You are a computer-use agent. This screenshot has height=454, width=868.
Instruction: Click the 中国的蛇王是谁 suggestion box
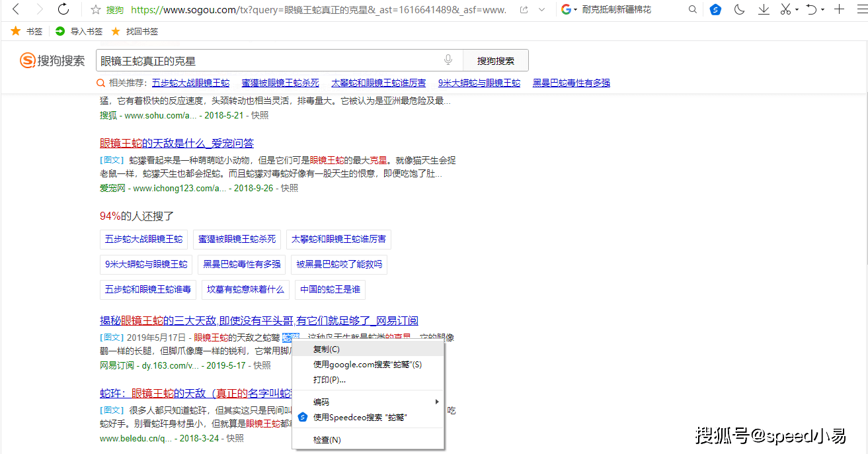point(330,289)
